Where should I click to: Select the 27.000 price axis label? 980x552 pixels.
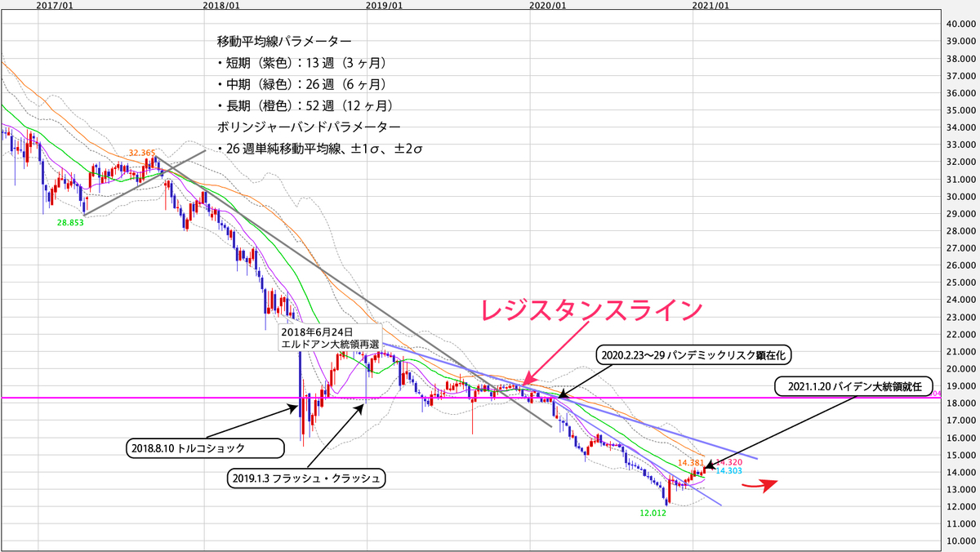(x=961, y=248)
